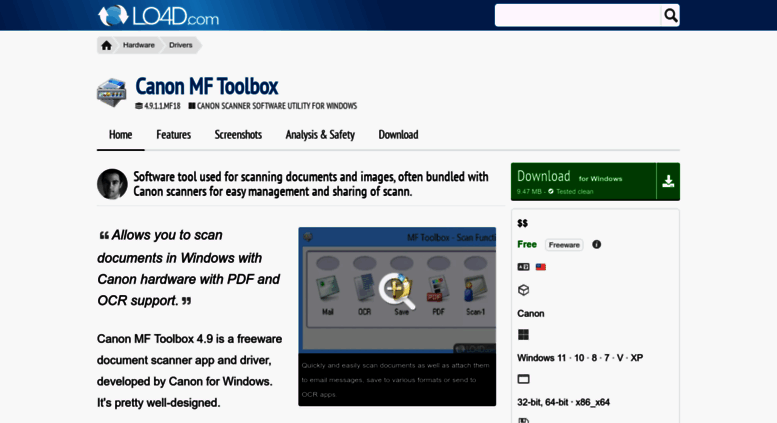The height and width of the screenshot is (423, 777).
Task: Focus the site search field
Action: tap(578, 16)
